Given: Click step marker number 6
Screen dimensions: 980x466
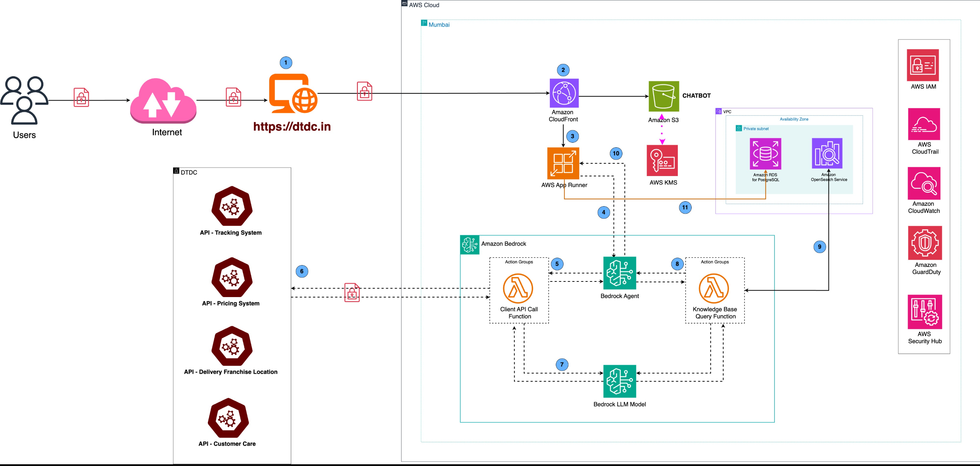Looking at the screenshot, I should (x=302, y=272).
